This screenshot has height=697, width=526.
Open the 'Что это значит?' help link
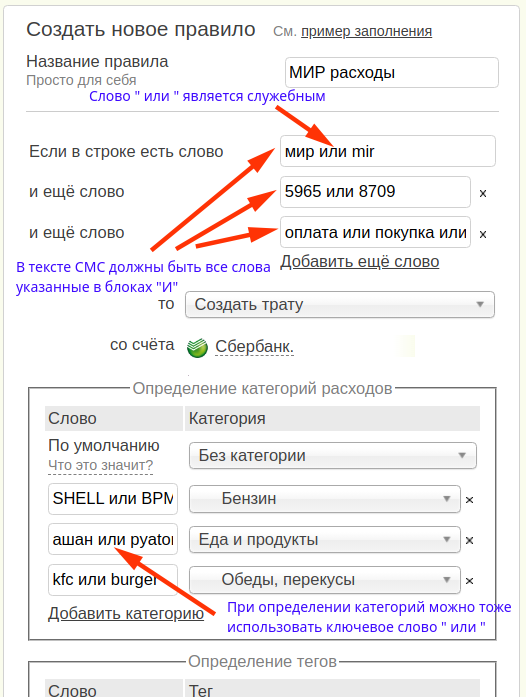(100, 465)
